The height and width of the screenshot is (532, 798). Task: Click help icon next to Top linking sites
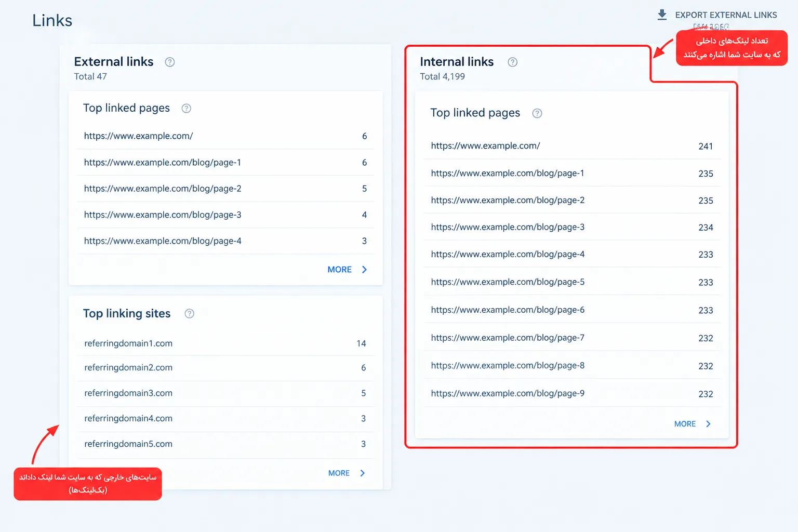point(190,313)
